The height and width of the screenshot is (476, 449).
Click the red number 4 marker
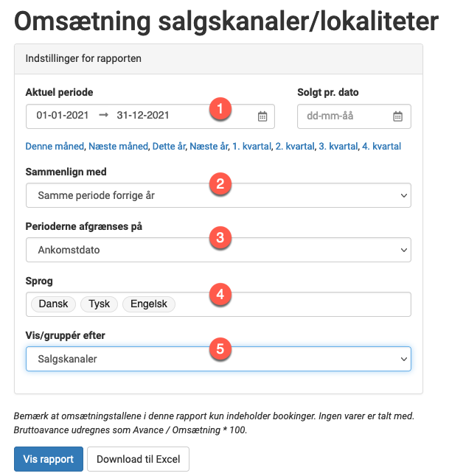(220, 294)
